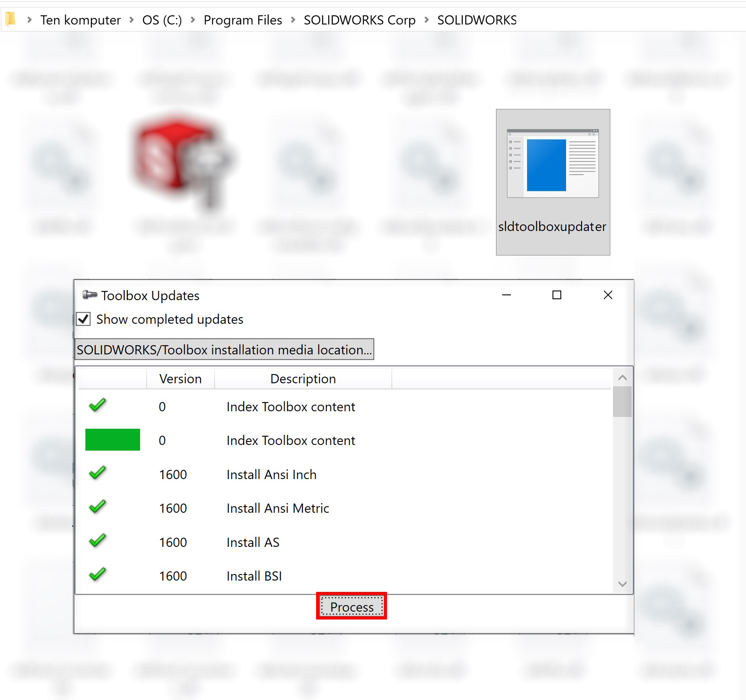
Task: Expand the chevron after SOLIDWORKS Corp
Action: click(x=426, y=20)
